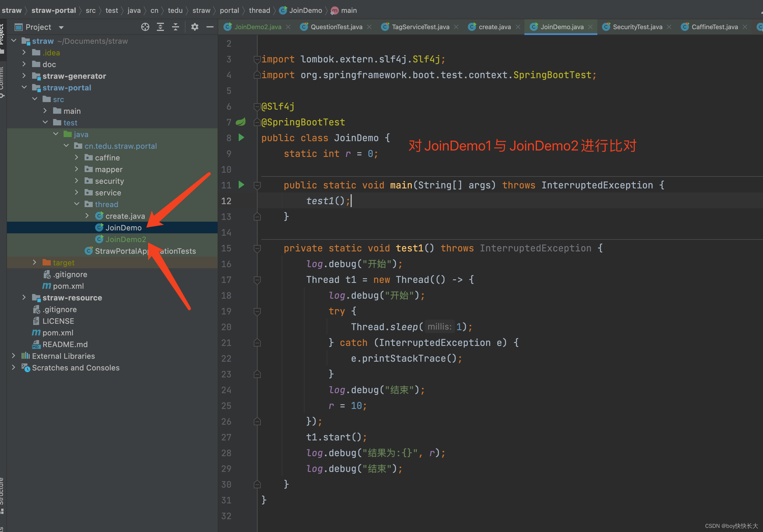Switch to the SecurityTest.java tab
763x532 pixels.
click(x=637, y=27)
